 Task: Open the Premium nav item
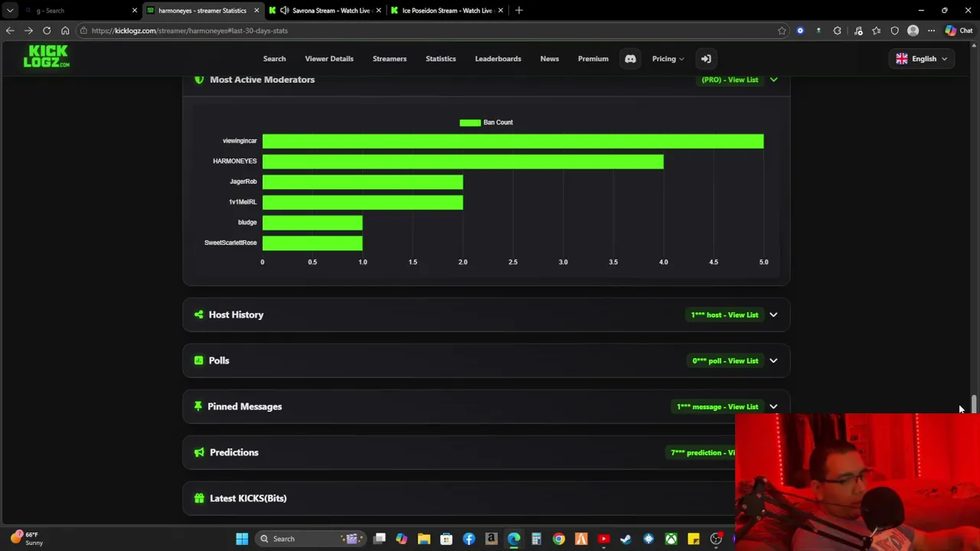[x=593, y=59]
